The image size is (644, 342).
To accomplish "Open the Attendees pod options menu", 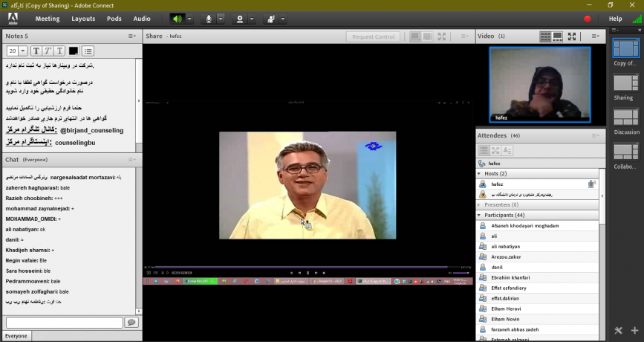I will click(595, 135).
